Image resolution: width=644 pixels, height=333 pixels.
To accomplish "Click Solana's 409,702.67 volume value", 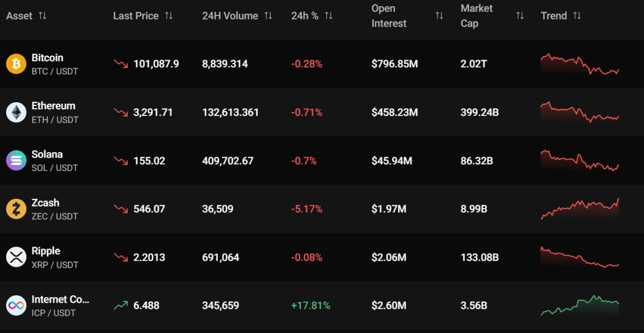I will pos(228,161).
